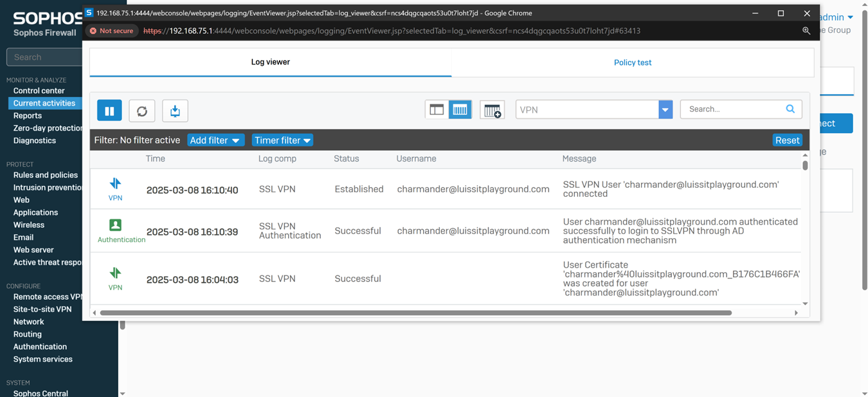Open Authentication in sidebar

[x=40, y=347]
